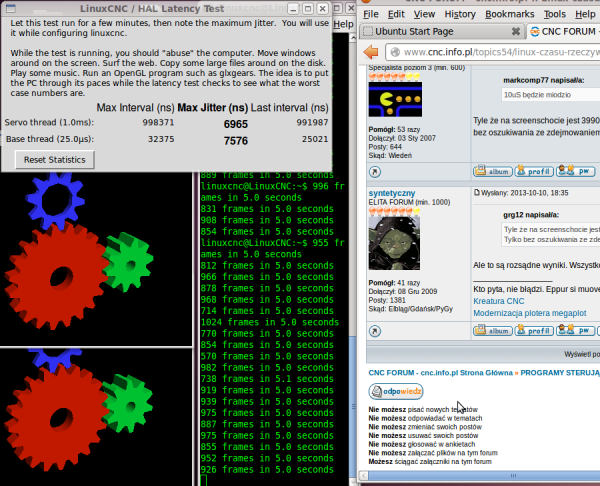Click the 'Wysłany: 2013-10-10, 18:35' post date
The width and height of the screenshot is (600, 486).
[525, 193]
